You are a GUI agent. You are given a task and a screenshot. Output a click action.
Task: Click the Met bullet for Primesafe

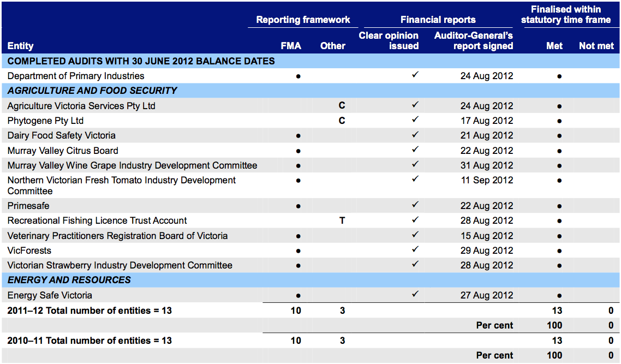pyautogui.click(x=559, y=207)
